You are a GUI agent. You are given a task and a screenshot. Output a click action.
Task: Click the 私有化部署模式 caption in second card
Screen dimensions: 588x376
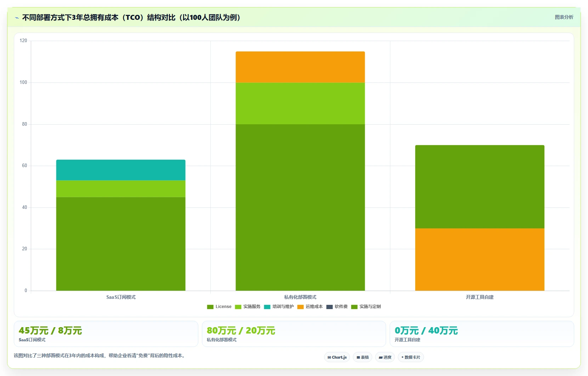coord(222,340)
